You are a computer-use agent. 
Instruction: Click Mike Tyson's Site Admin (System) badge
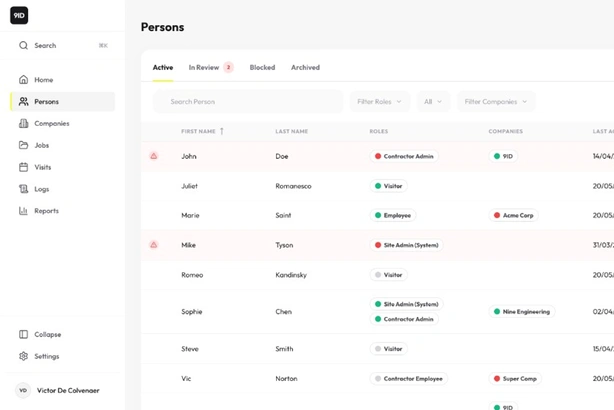tap(406, 245)
